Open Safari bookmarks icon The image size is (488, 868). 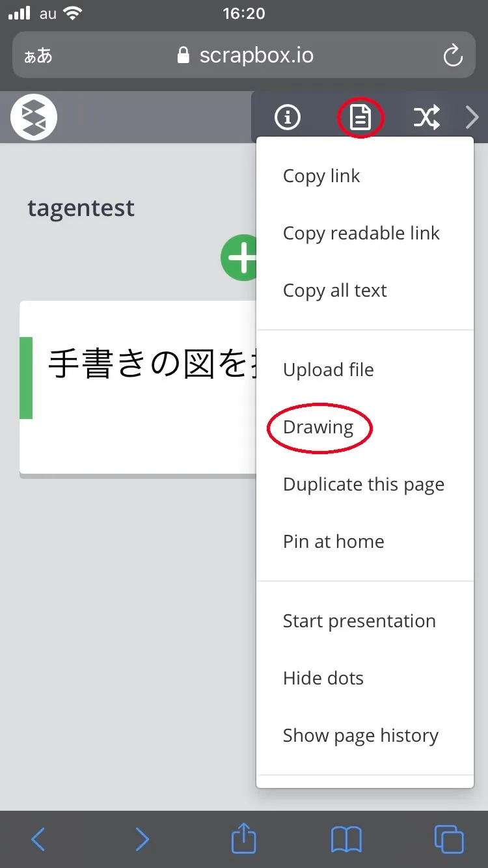point(346,839)
